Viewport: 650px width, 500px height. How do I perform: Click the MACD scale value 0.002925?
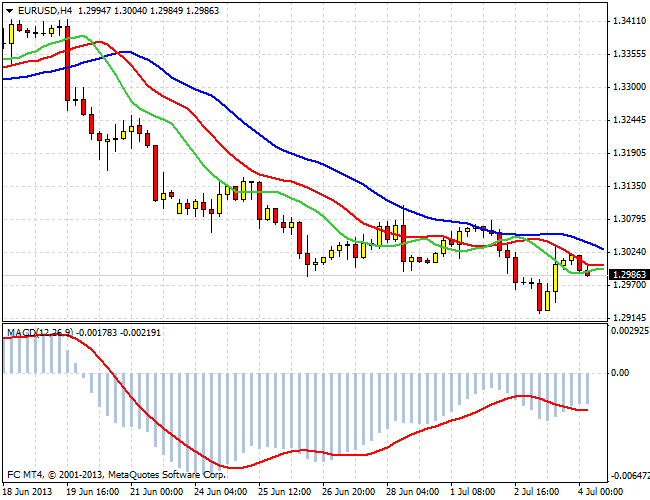point(630,330)
